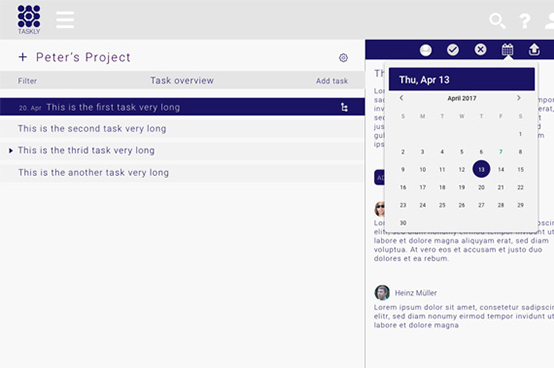Screen dimensions: 554x368
Task: Pick April 16 in calendar
Action: click(403, 187)
